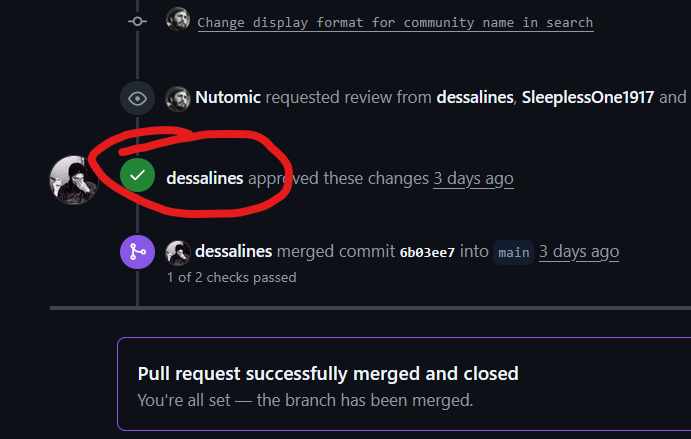
Task: Click the Nutomic avatar in the review request row
Action: click(178, 98)
